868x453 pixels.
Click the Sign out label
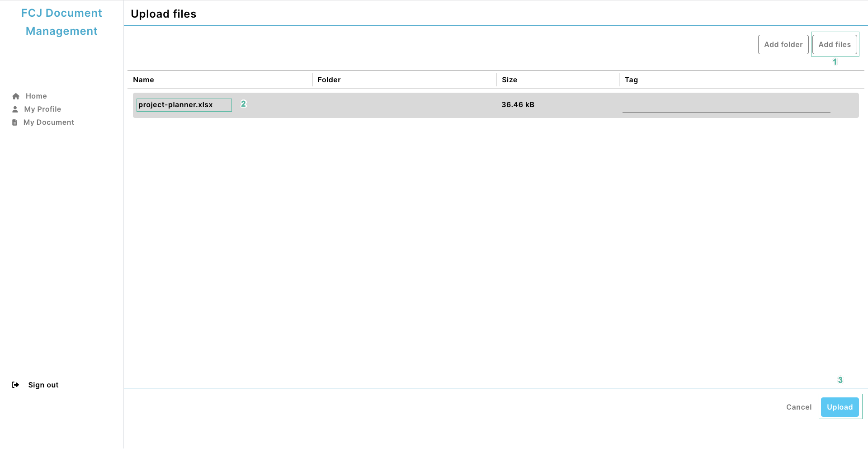point(43,385)
